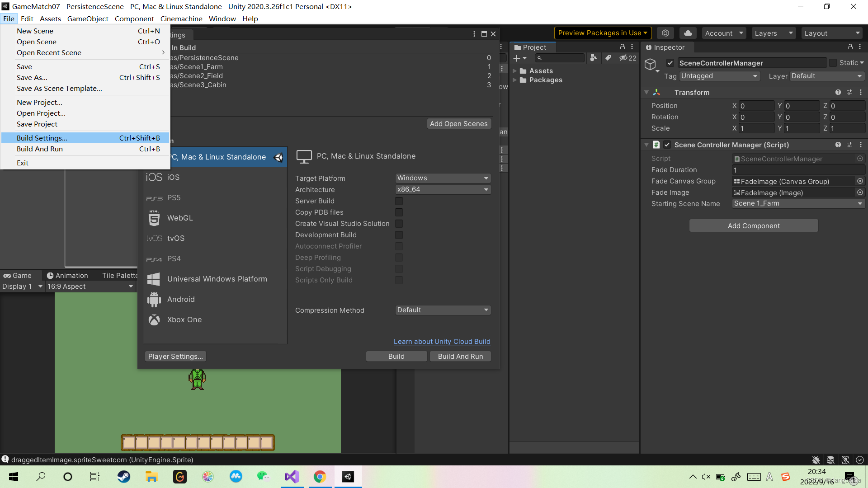
Task: Expand the Assets folder in Project panel
Action: pyautogui.click(x=514, y=71)
